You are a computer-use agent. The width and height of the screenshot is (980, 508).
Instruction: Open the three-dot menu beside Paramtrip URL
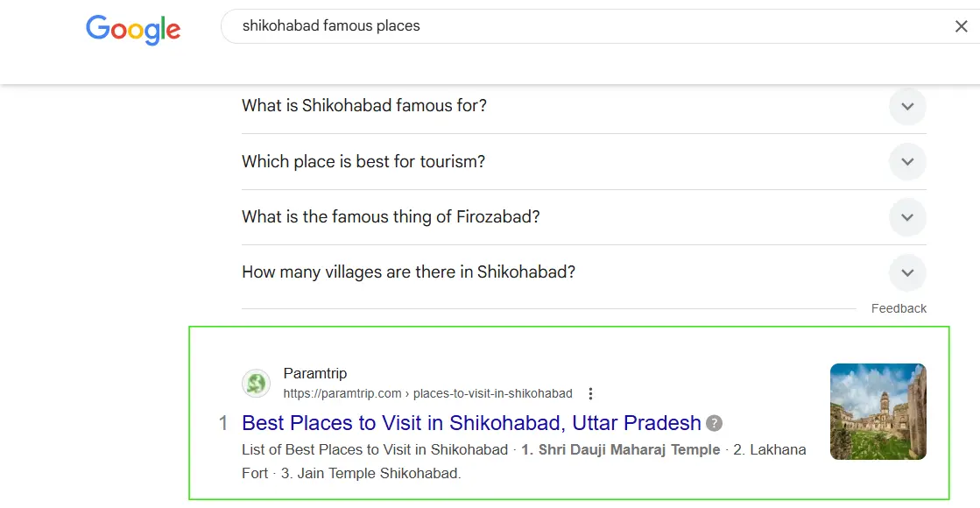(x=590, y=393)
